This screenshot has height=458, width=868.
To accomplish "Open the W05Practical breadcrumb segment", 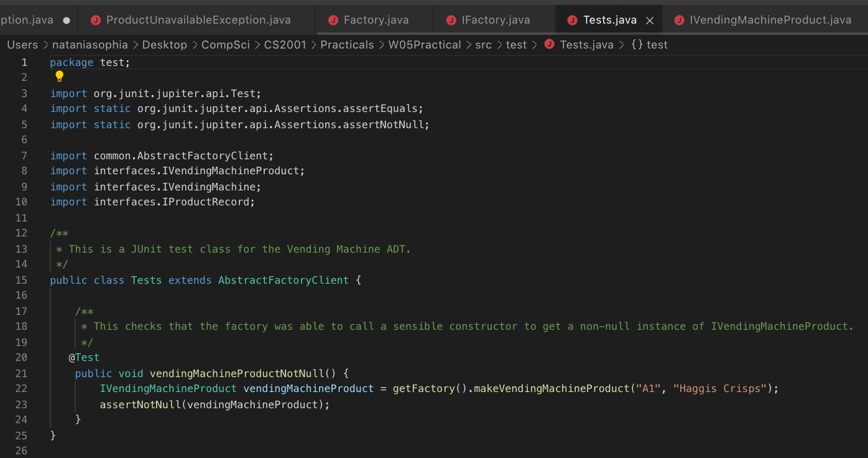I will [x=425, y=45].
